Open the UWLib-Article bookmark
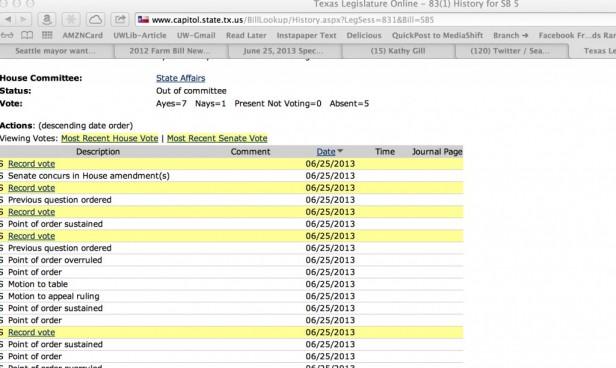This screenshot has height=368, width=616. pyautogui.click(x=140, y=35)
